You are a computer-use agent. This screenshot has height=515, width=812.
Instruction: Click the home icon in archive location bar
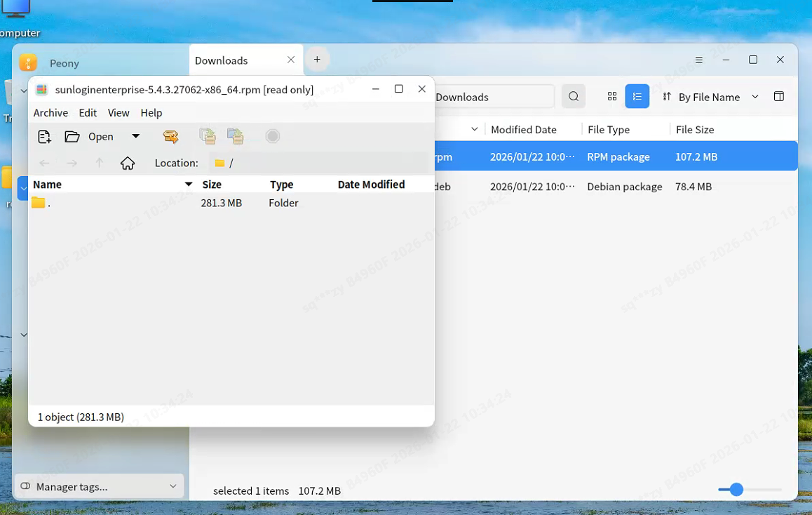[128, 163]
